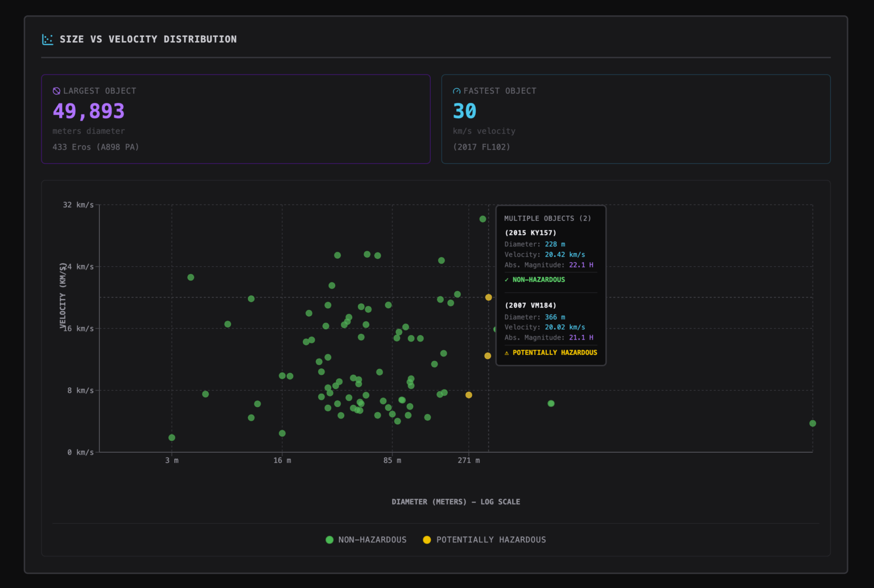874x588 pixels.
Task: Toggle the topmost green point above 28 km/s
Action: click(x=482, y=218)
